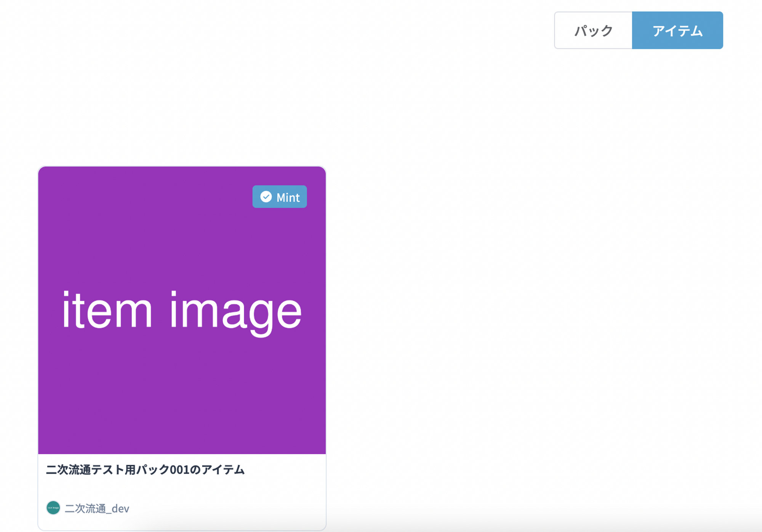Click the "Mint" label text in badge
Image resolution: width=762 pixels, height=532 pixels.
288,197
